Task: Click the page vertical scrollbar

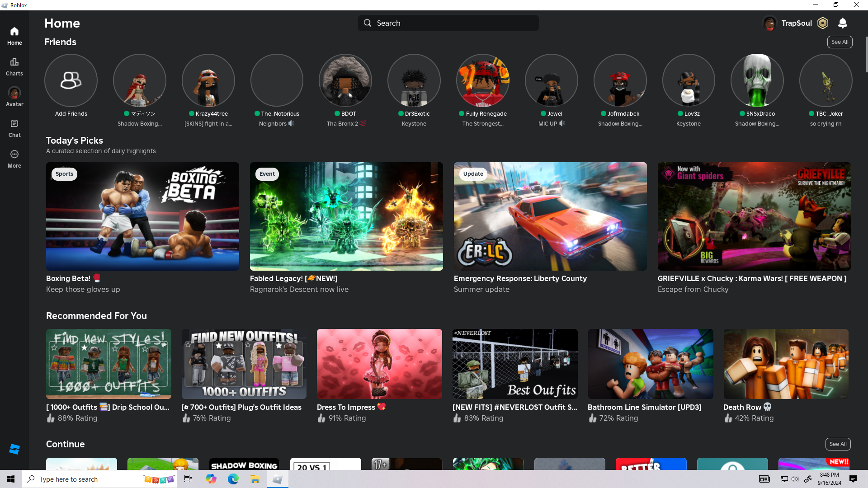Action: (866, 54)
